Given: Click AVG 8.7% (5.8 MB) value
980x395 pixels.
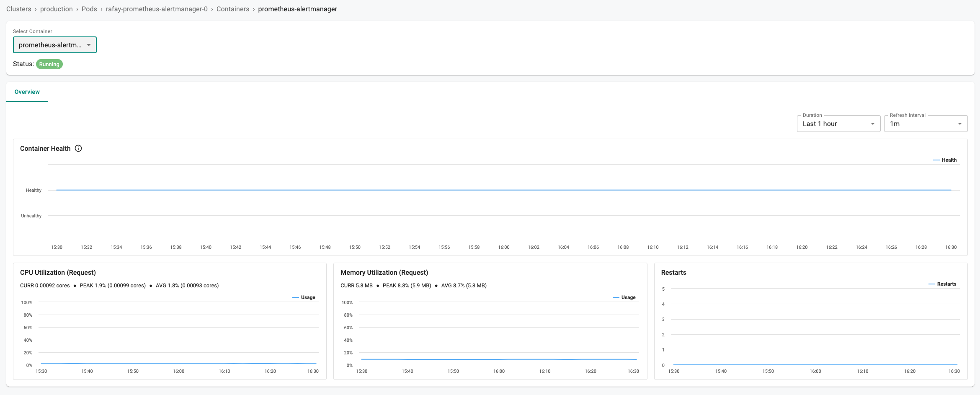Looking at the screenshot, I should coord(464,285).
